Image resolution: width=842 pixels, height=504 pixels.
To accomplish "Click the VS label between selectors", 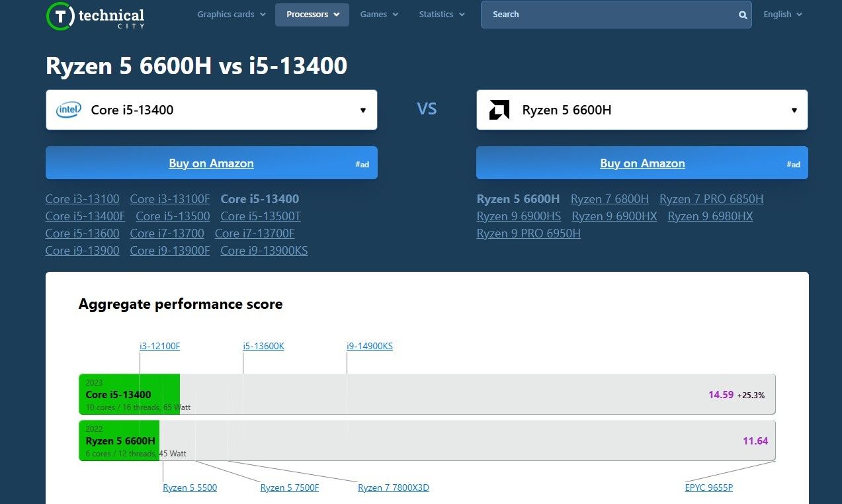I will 427,109.
